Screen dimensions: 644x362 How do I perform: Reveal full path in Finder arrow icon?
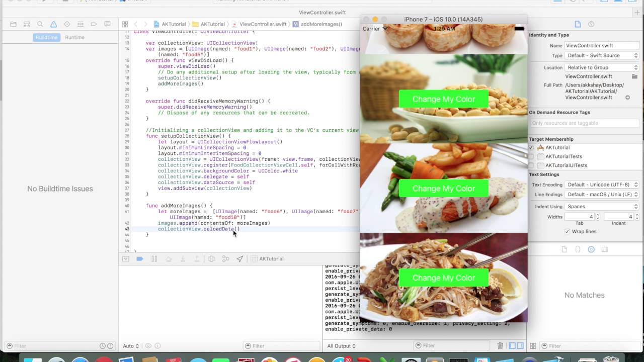coord(627,98)
